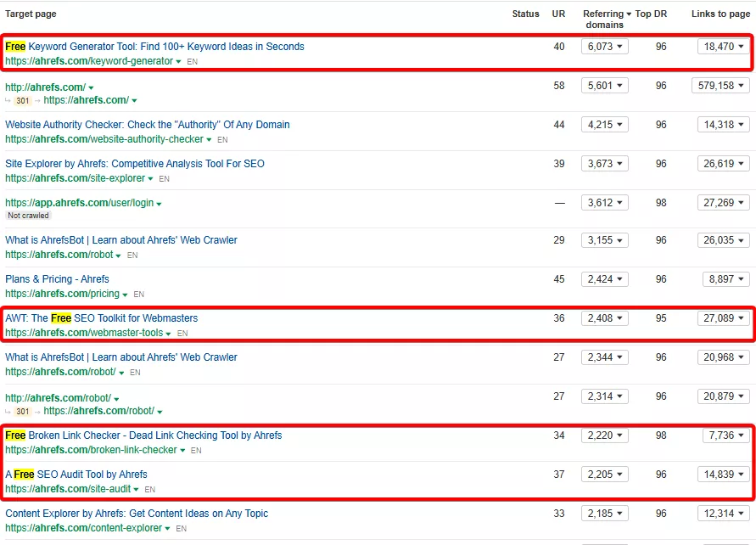
Task: Open links to page dropdown showing 579,158
Action: coord(720,86)
